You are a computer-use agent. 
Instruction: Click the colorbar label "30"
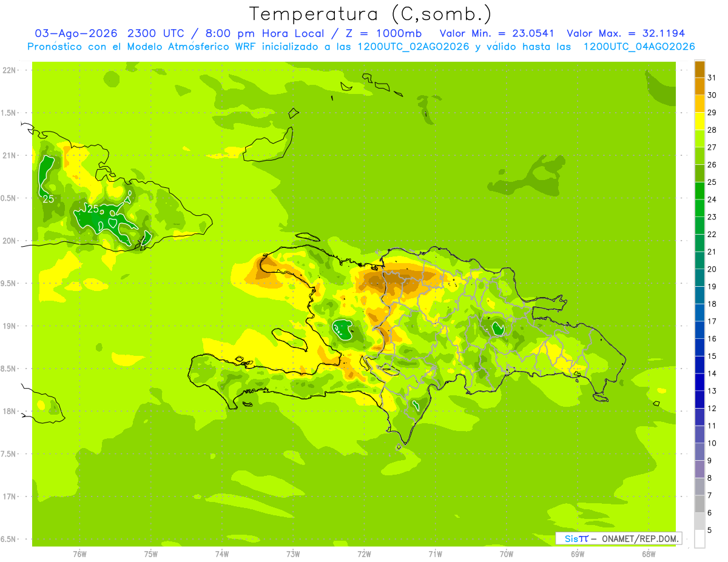[712, 95]
